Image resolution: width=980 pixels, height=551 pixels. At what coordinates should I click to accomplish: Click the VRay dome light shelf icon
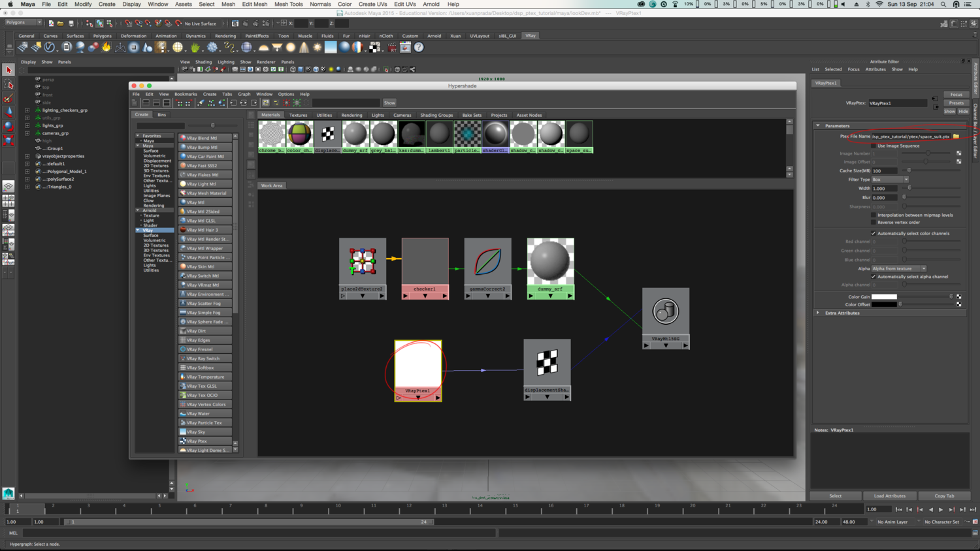pyautogui.click(x=264, y=47)
